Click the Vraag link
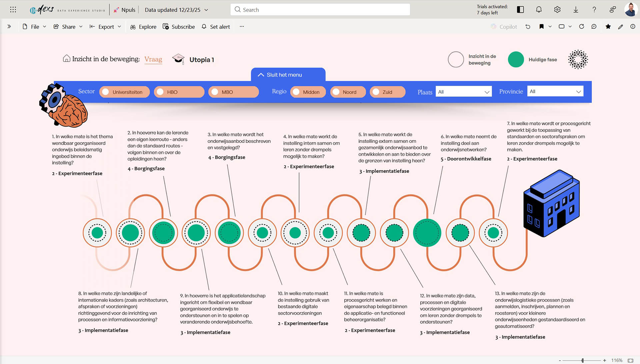Image resolution: width=640 pixels, height=364 pixels. (153, 59)
